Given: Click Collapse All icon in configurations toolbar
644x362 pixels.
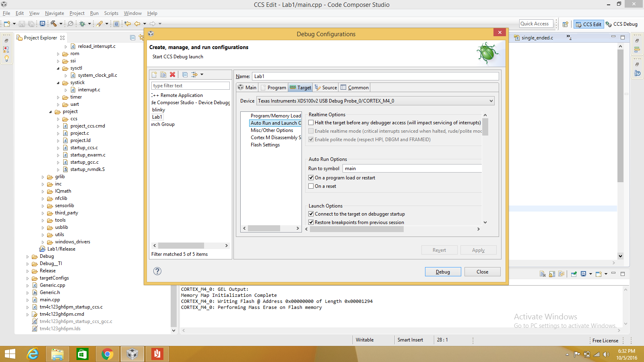Looking at the screenshot, I should click(x=185, y=74).
